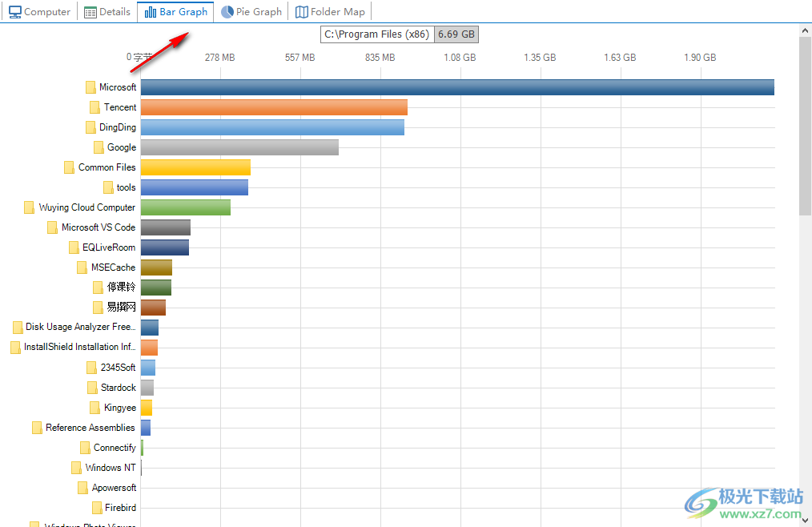
Task: Click the Firebird folder name
Action: tap(121, 508)
